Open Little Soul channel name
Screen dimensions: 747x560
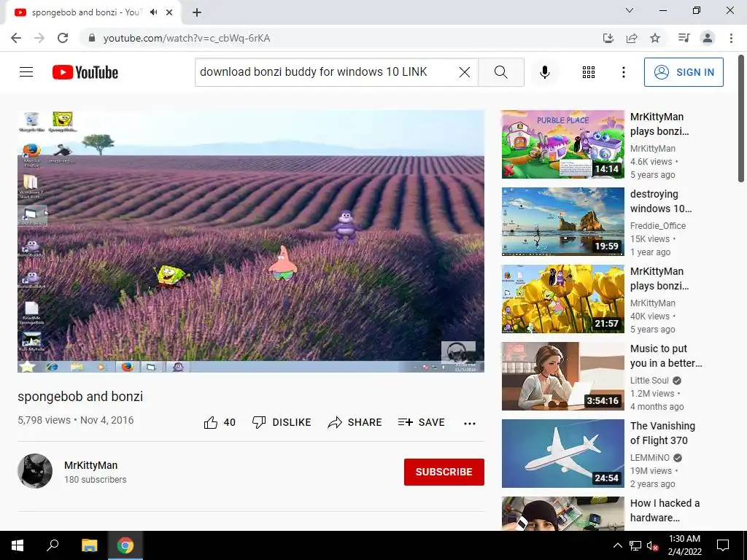(x=649, y=381)
